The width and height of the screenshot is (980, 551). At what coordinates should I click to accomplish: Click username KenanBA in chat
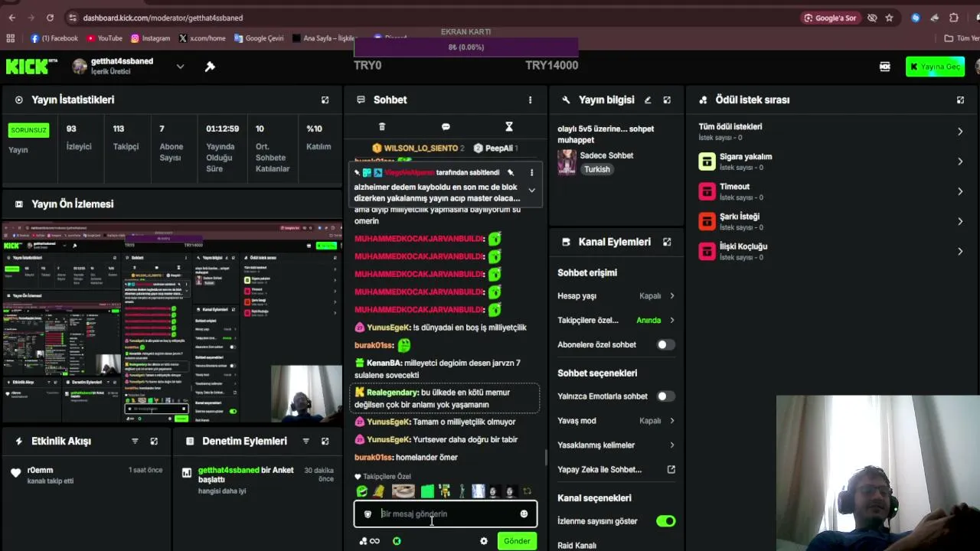point(384,363)
